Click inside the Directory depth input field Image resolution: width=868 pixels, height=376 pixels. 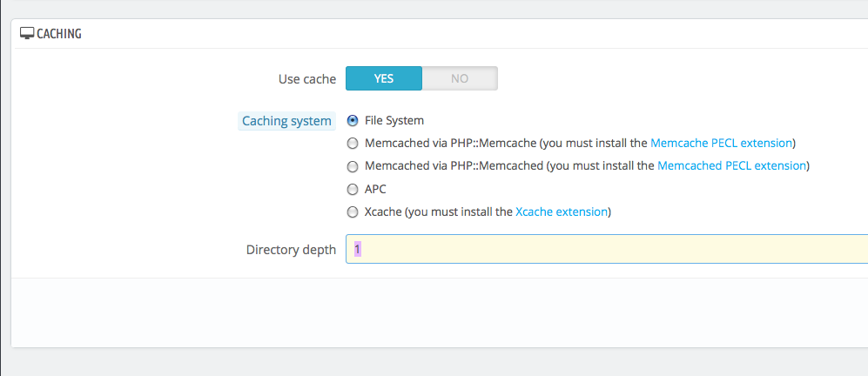click(x=607, y=249)
